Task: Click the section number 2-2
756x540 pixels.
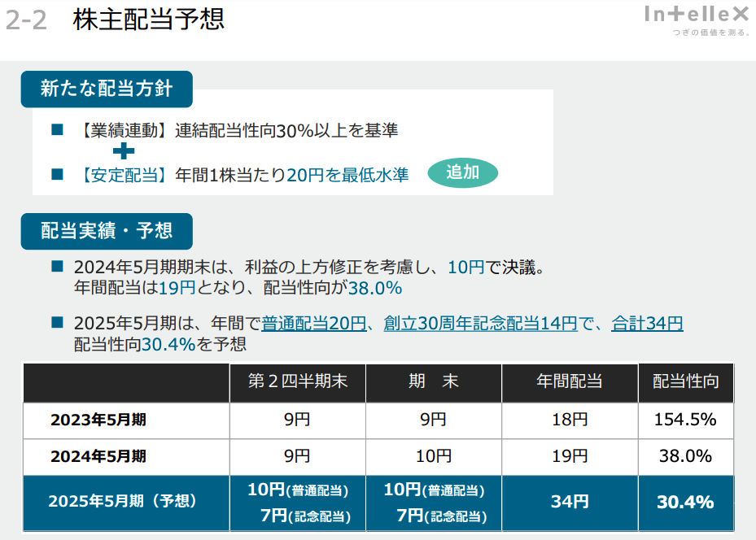Action: pos(26,20)
